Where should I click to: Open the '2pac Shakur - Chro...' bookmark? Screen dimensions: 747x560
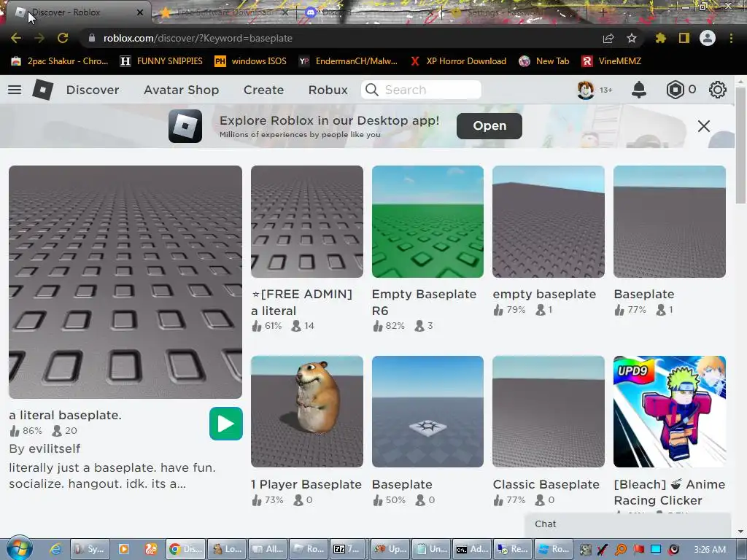point(60,61)
